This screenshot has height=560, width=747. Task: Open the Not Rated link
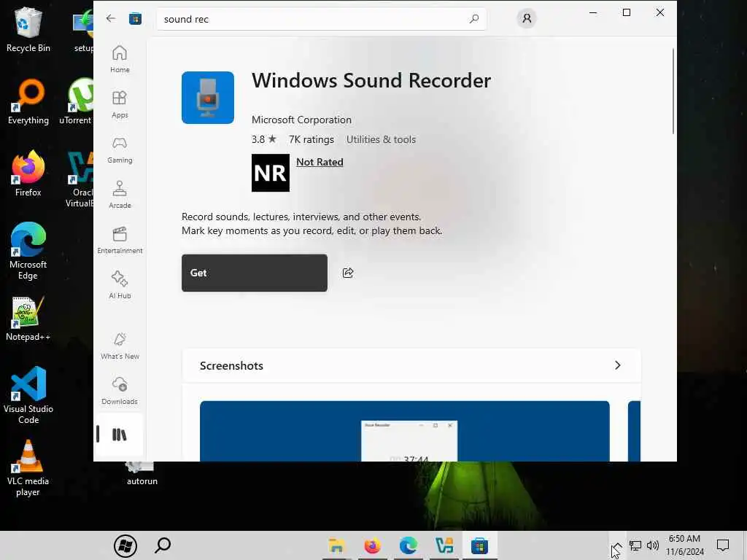[x=320, y=162]
